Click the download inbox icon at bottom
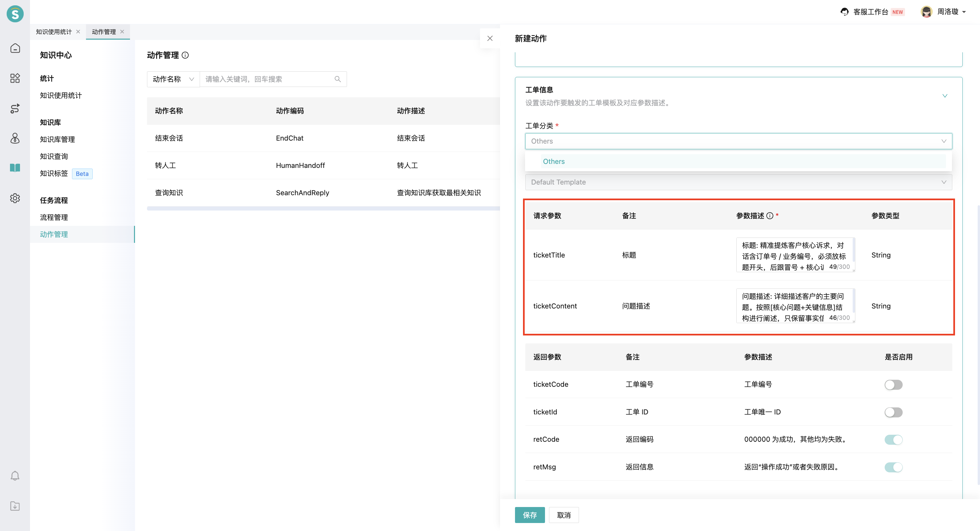 (x=15, y=506)
